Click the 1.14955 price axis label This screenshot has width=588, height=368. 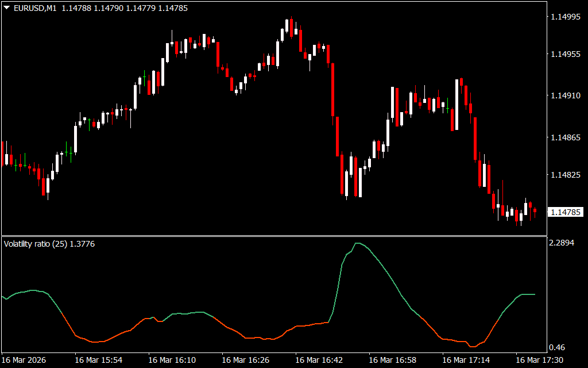coord(566,55)
